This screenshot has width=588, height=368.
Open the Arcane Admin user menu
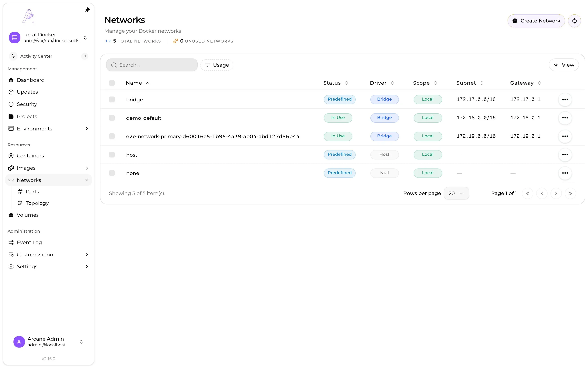tap(48, 342)
